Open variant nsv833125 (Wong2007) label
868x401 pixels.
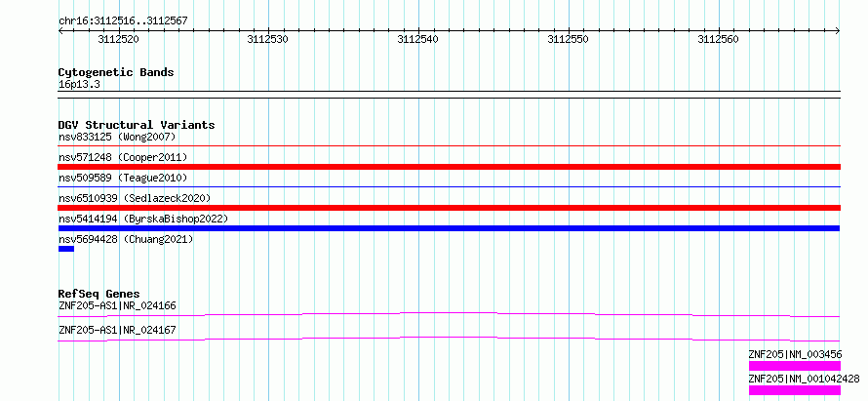point(117,137)
